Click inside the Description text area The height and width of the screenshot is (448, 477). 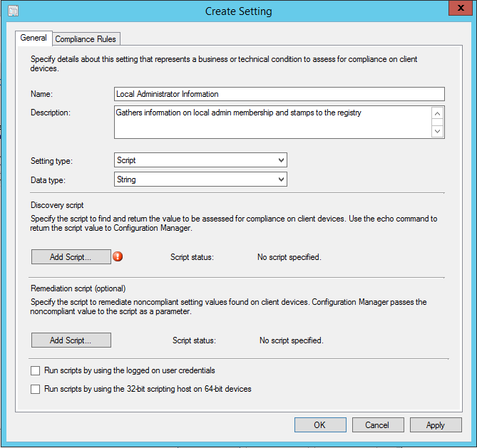pos(271,122)
